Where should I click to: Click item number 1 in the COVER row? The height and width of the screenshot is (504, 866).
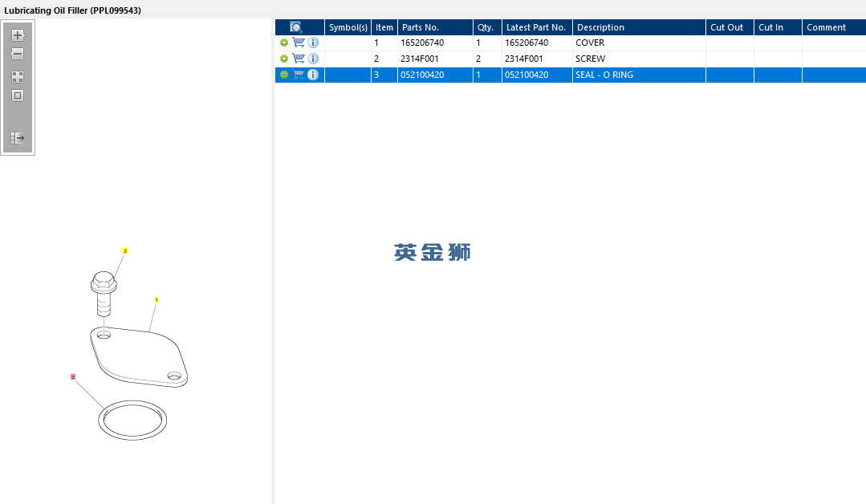[x=384, y=43]
